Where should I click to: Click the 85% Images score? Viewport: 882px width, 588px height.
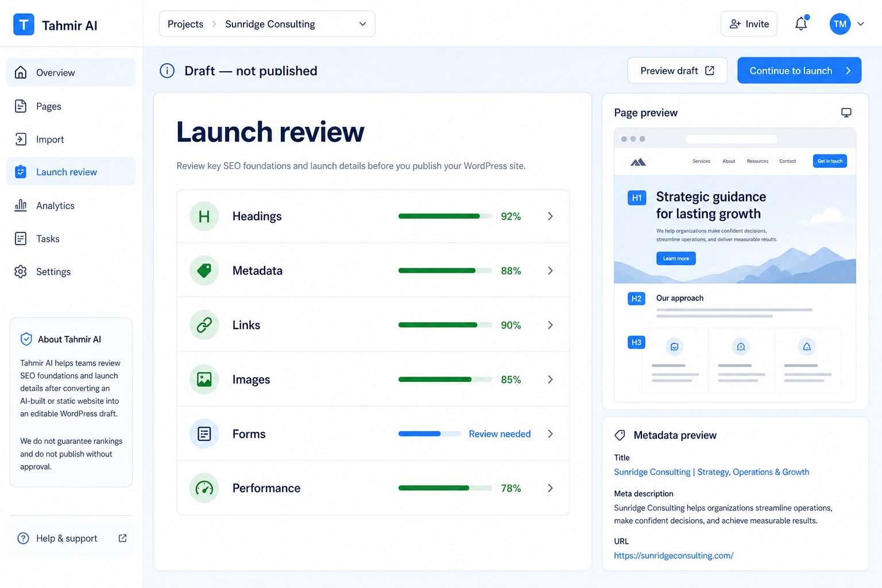click(x=511, y=380)
